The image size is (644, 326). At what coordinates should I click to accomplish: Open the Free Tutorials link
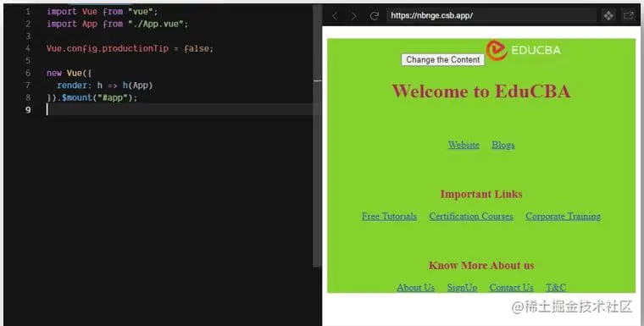[389, 217]
